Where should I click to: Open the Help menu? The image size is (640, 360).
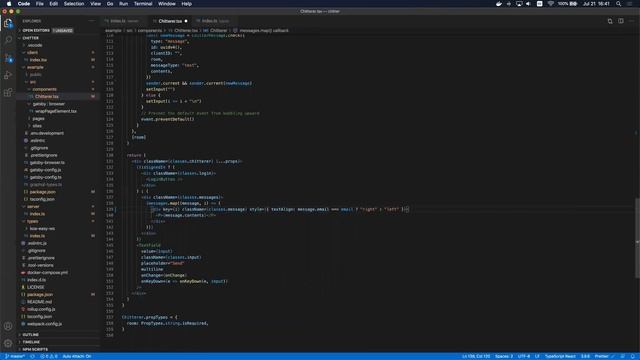point(187,4)
